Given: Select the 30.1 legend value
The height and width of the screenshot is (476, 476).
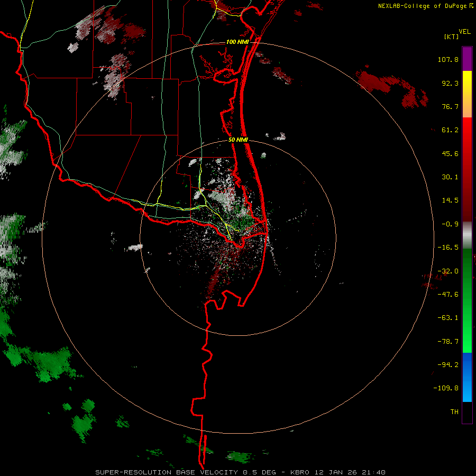Looking at the screenshot, I should point(450,177).
